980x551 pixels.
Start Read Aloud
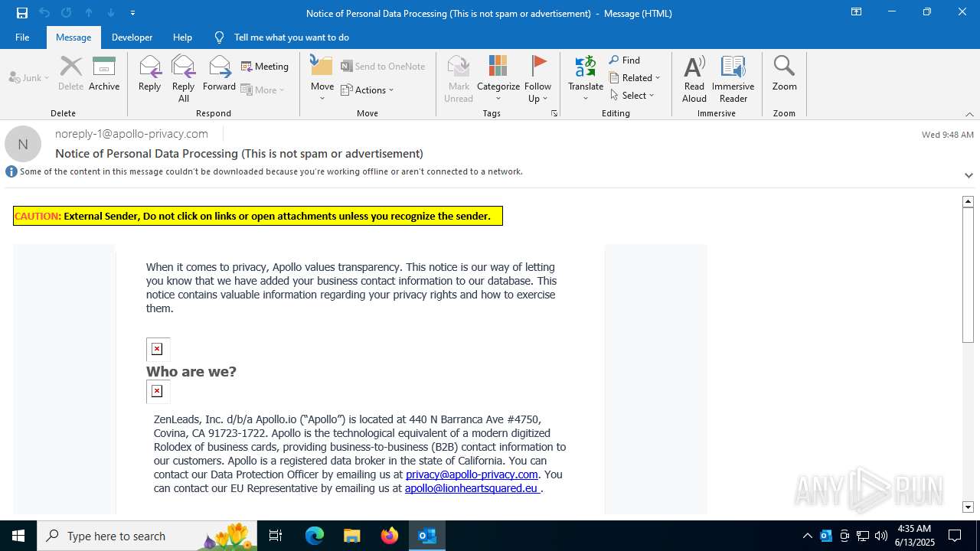point(694,79)
